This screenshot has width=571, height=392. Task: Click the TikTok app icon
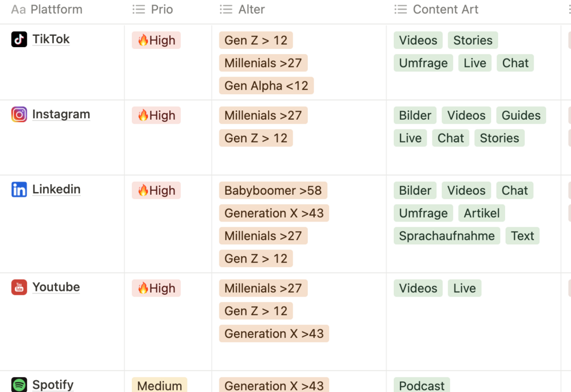(x=18, y=39)
